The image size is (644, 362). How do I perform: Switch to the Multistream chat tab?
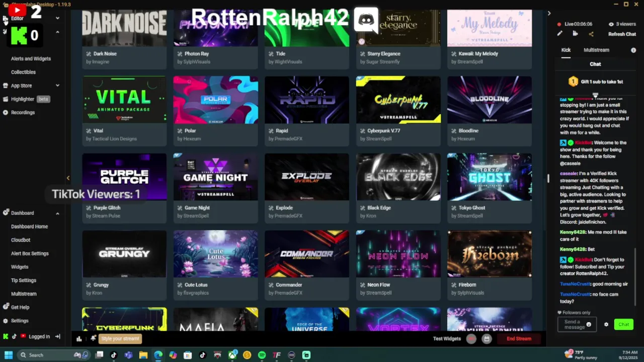coord(596,50)
